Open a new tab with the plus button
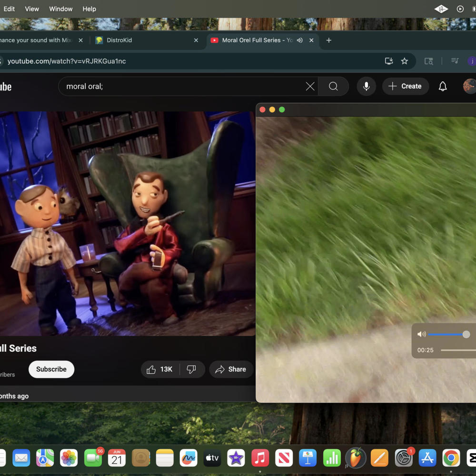476x476 pixels. coord(329,40)
